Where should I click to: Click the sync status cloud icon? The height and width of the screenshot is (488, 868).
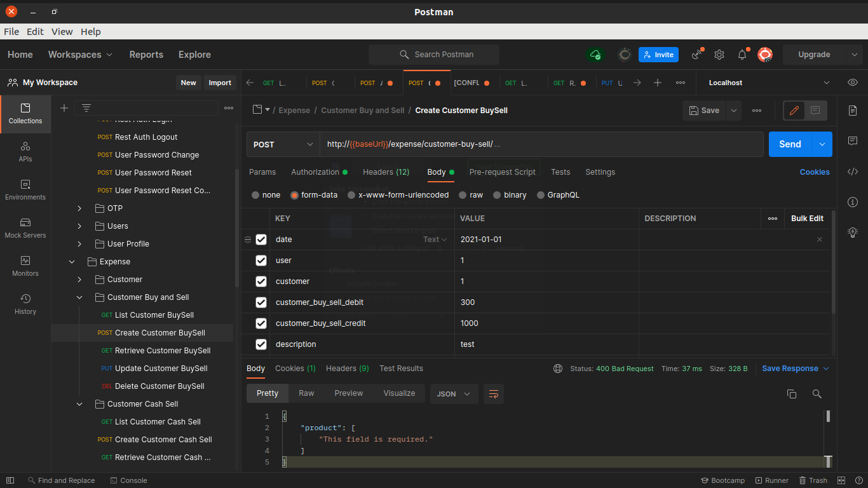595,55
